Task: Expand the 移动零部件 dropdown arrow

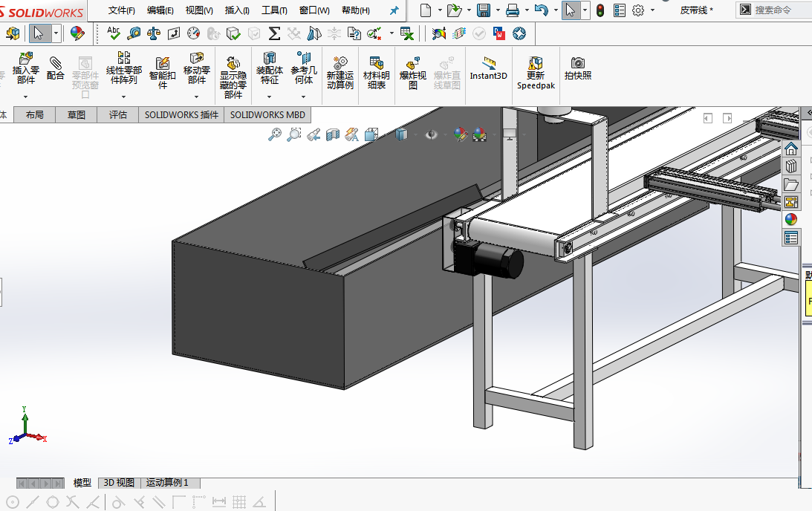Action: coord(197,97)
